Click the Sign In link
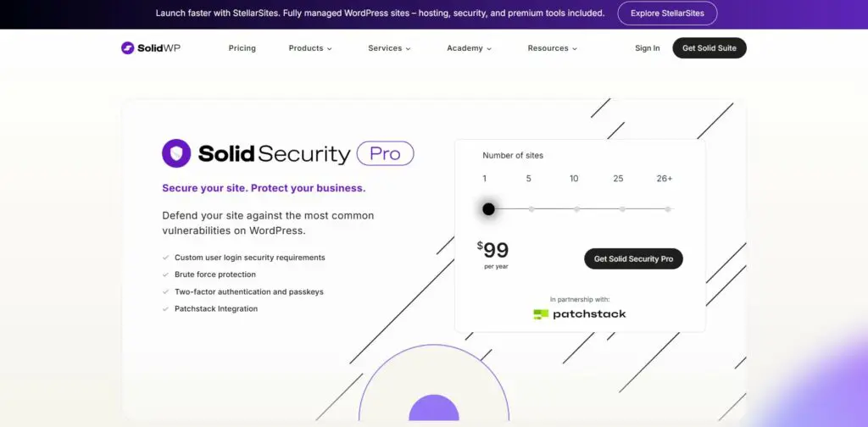This screenshot has width=868, height=427. click(x=647, y=48)
